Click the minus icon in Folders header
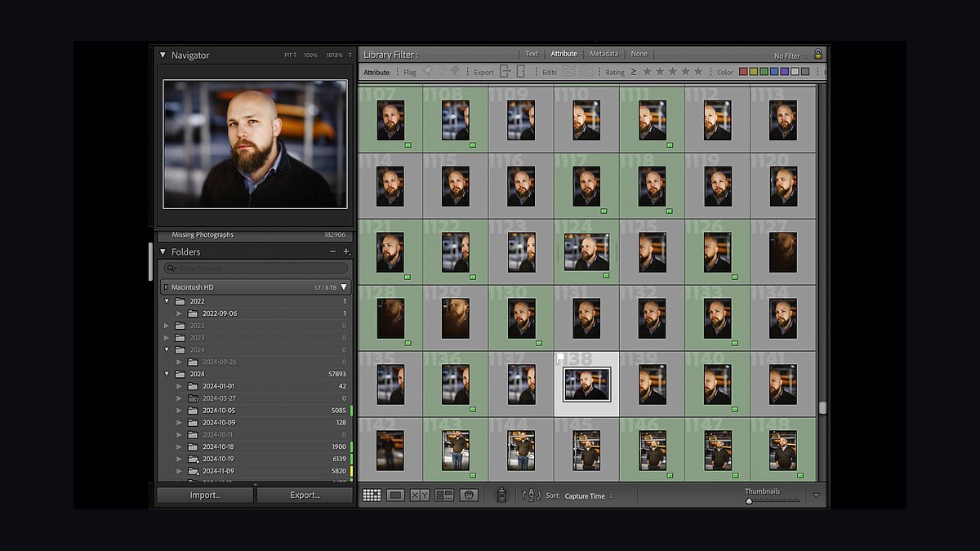980x551 pixels. (x=332, y=251)
